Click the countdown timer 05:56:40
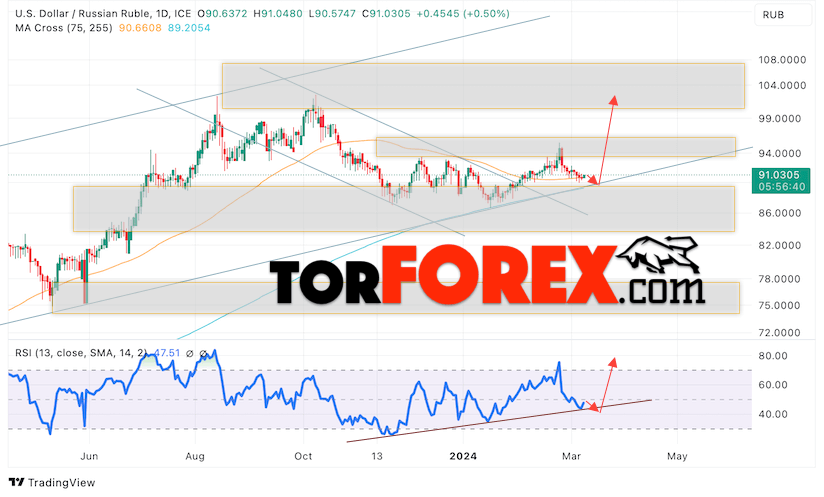This screenshot has height=497, width=824. [781, 187]
